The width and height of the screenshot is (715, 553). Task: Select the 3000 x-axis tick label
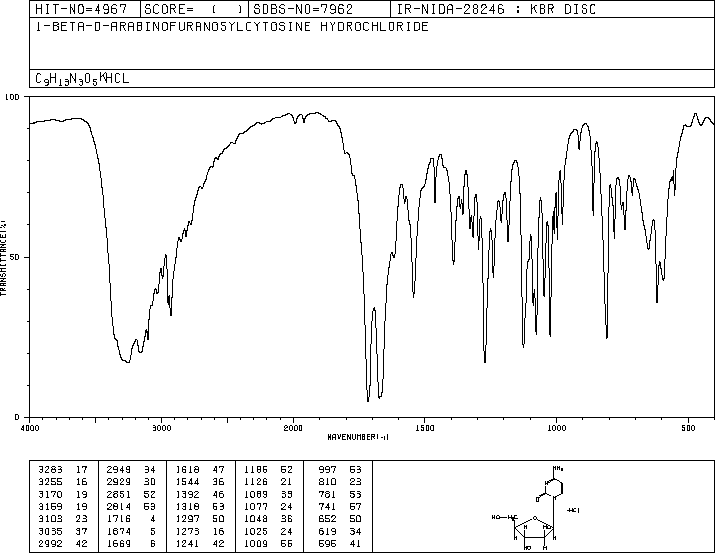coord(161,428)
